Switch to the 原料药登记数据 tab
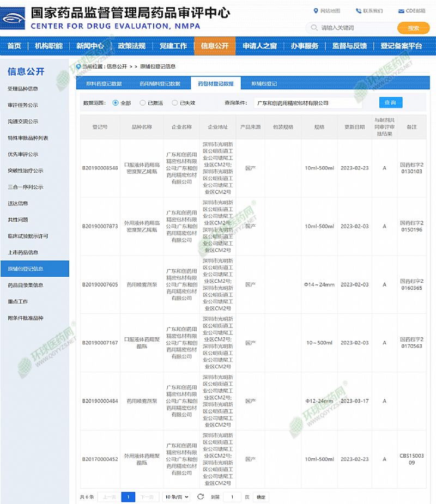 pyautogui.click(x=104, y=83)
